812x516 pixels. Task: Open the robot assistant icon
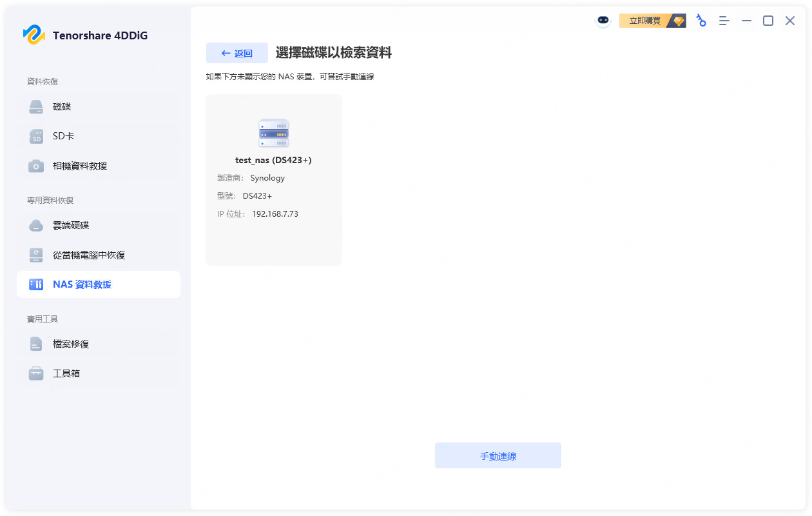pos(603,21)
